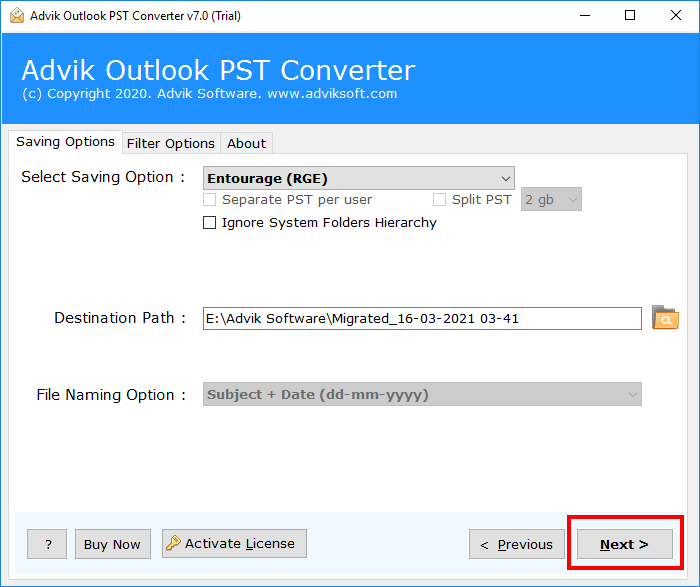Screen dimensions: 700x587
Task: Switch to the Saving Options tab
Action: click(x=65, y=142)
